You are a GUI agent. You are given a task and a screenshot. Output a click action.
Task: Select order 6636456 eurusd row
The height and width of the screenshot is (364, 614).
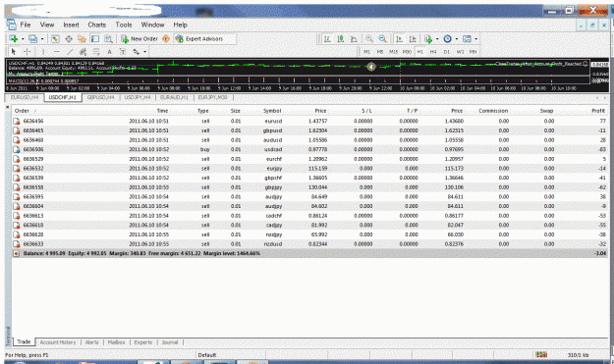click(309, 122)
